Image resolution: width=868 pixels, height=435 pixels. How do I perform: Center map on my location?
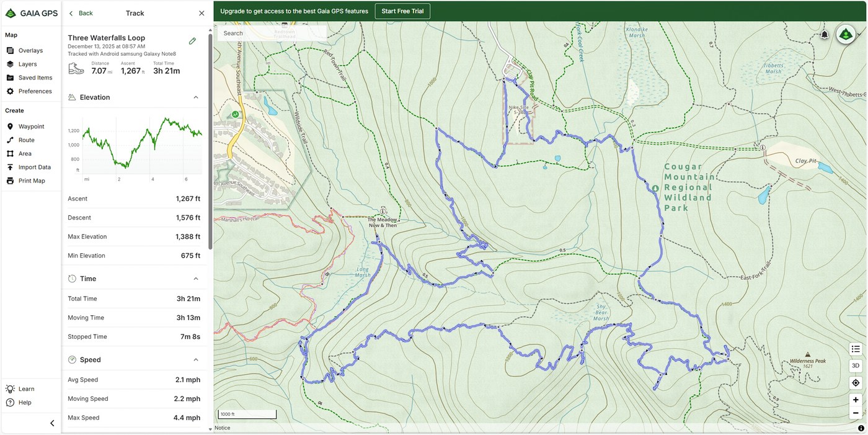point(856,383)
